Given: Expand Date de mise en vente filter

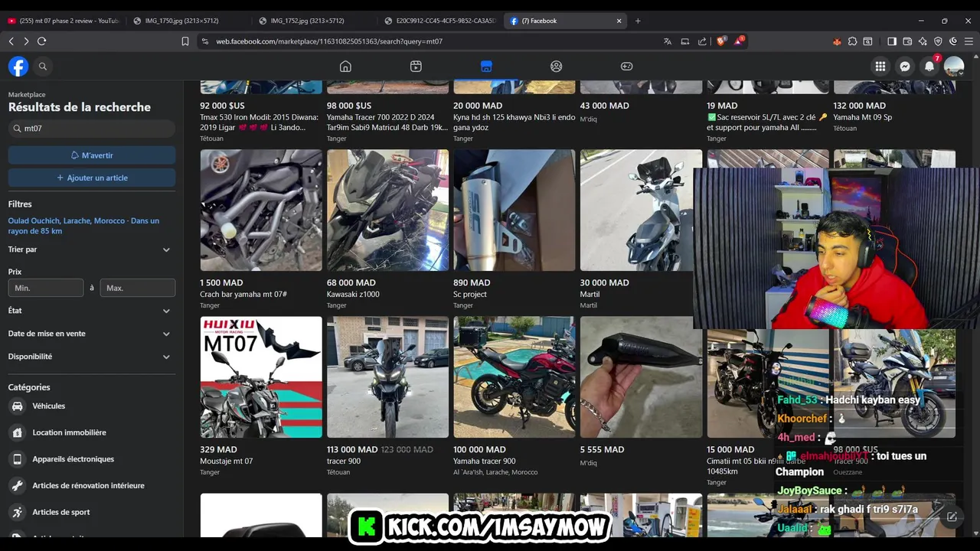Looking at the screenshot, I should point(91,334).
